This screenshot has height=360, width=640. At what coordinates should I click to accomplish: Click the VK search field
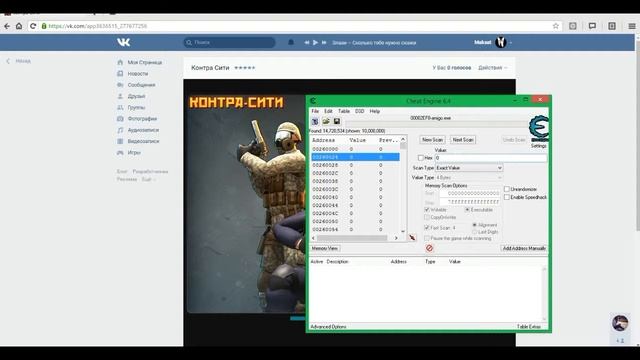pos(229,42)
